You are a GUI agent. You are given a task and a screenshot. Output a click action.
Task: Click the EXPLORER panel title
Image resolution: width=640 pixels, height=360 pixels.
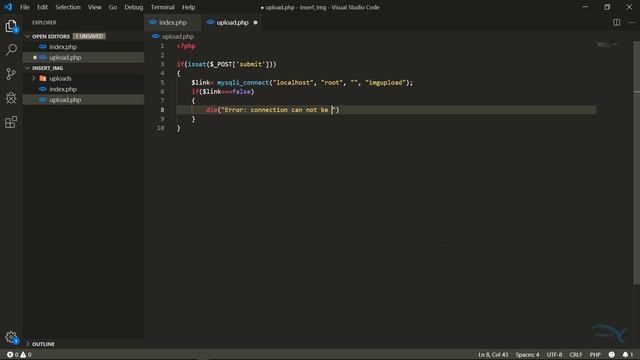pos(44,22)
